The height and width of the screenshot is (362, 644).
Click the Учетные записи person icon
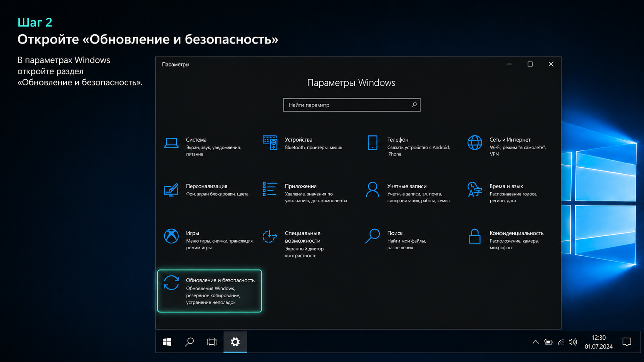(x=372, y=190)
